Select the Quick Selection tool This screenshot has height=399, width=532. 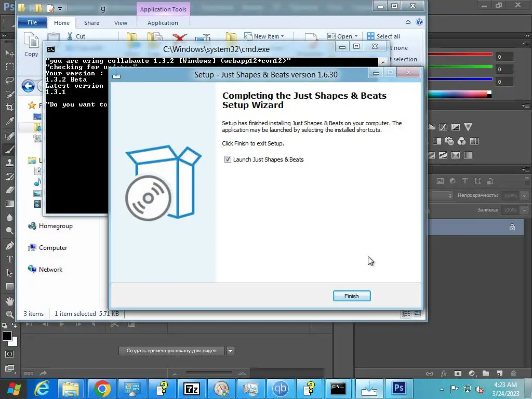[x=9, y=94]
